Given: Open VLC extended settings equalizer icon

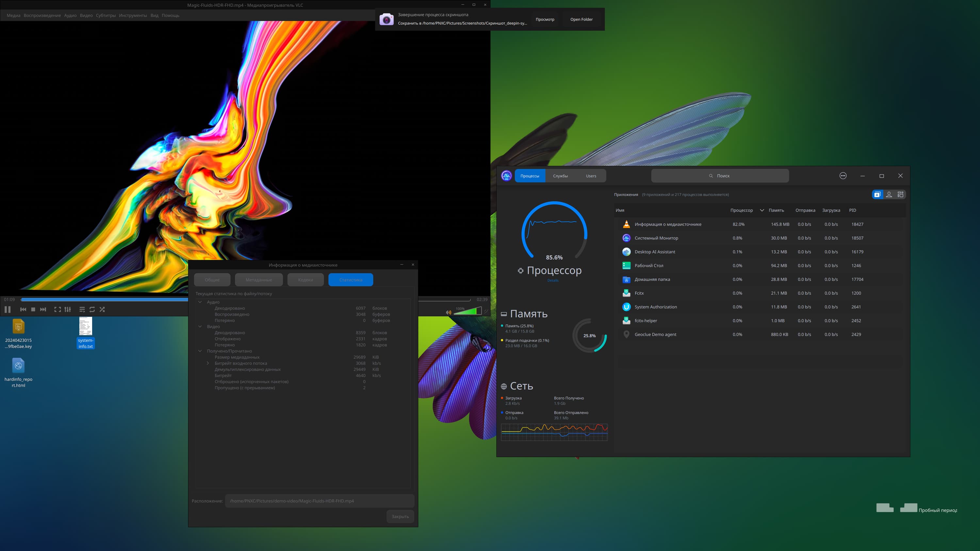Looking at the screenshot, I should 68,309.
